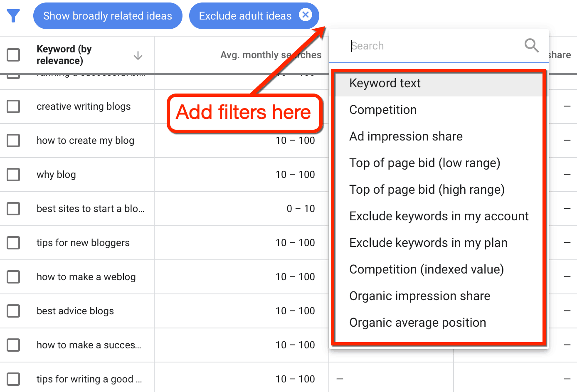The width and height of the screenshot is (577, 392).
Task: Open the Show broadly related ideas filter chip
Action: [107, 15]
